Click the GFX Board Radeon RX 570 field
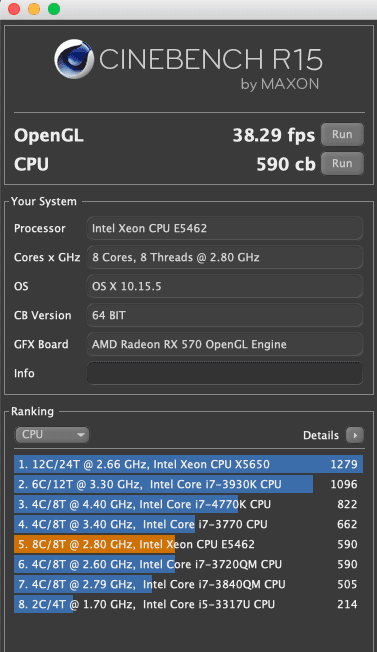Viewport: 377px width, 652px height. (x=224, y=344)
